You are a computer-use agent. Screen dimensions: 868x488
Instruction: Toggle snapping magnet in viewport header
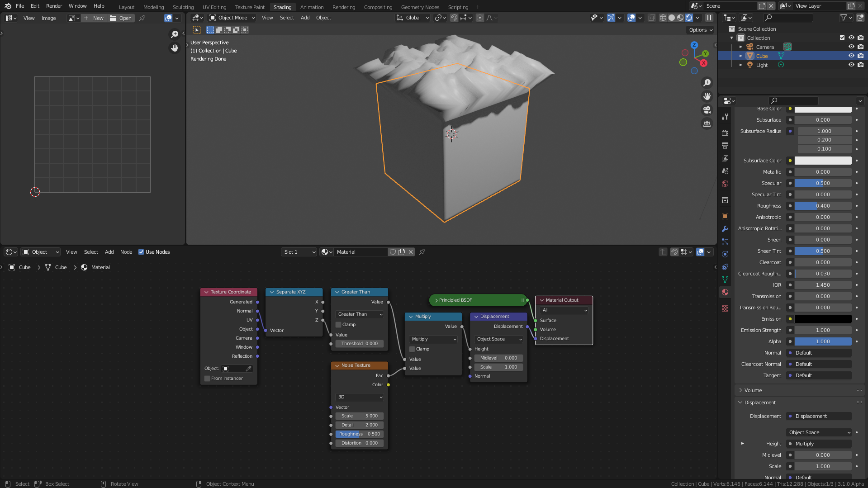(x=454, y=18)
